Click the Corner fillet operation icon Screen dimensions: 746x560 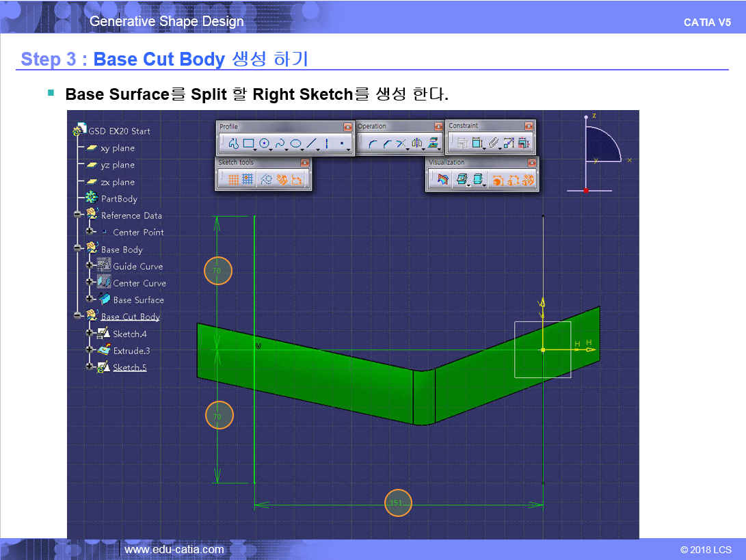pyautogui.click(x=372, y=144)
